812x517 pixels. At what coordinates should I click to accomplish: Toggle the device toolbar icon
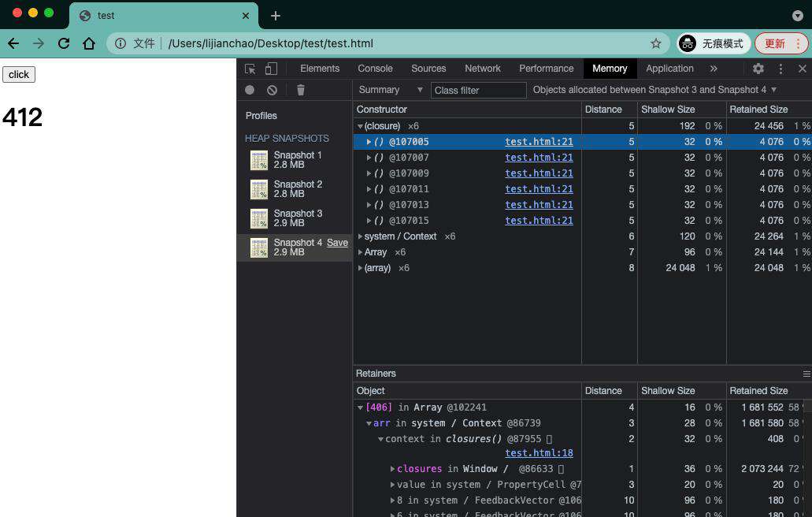click(x=271, y=69)
